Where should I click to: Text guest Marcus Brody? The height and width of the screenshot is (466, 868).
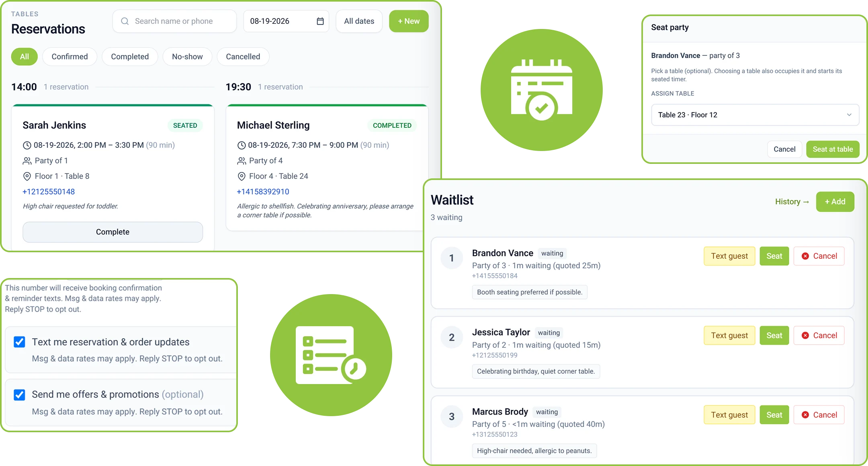[x=729, y=415]
